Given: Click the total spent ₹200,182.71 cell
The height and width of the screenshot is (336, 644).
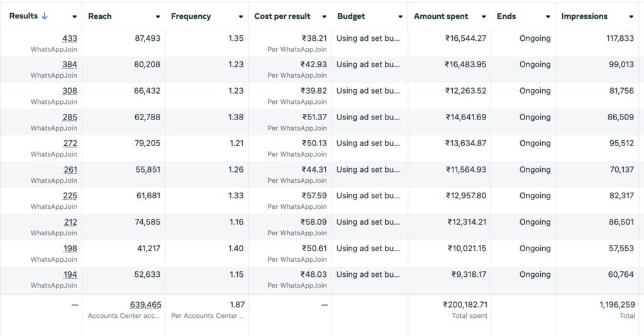Looking at the screenshot, I should 465,305.
